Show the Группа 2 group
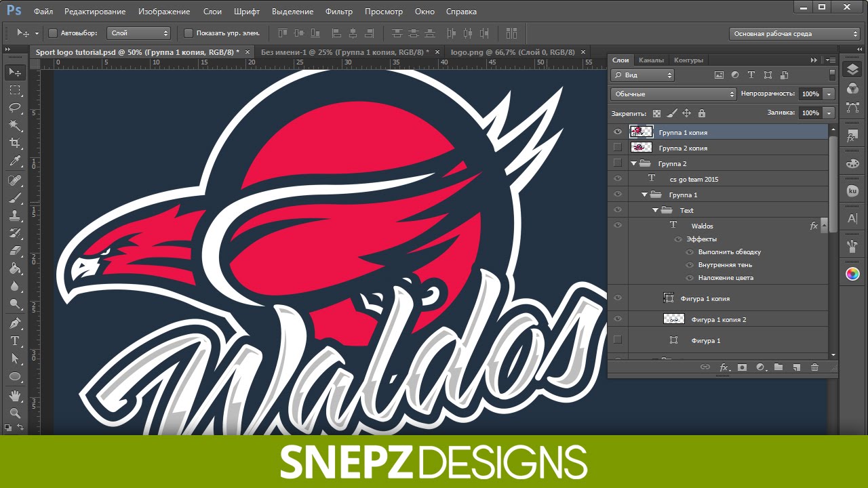Image resolution: width=868 pixels, height=488 pixels. click(617, 163)
